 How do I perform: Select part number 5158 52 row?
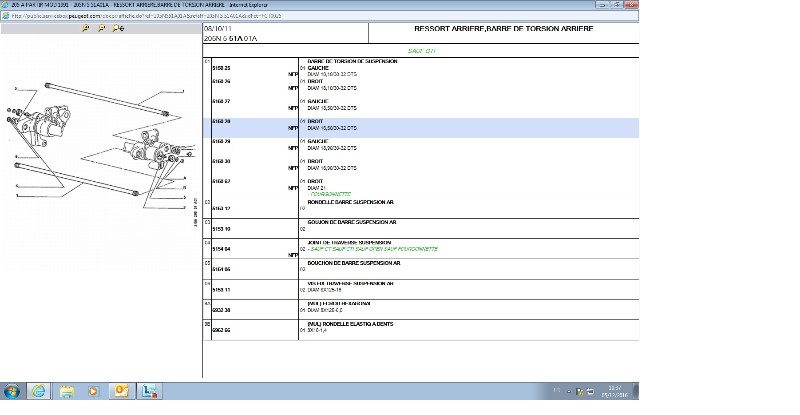pyautogui.click(x=221, y=181)
